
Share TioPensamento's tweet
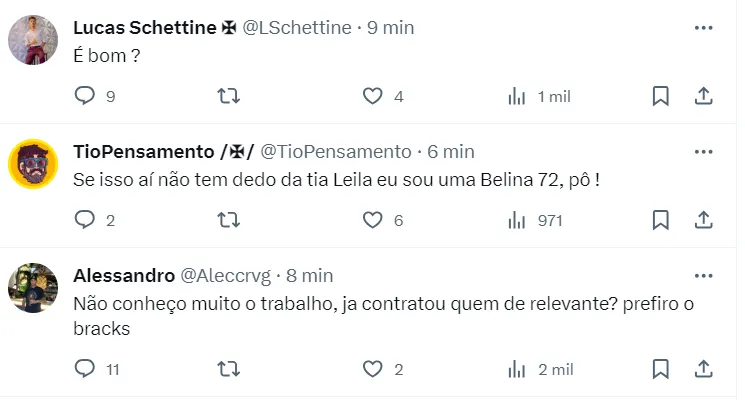(x=703, y=220)
